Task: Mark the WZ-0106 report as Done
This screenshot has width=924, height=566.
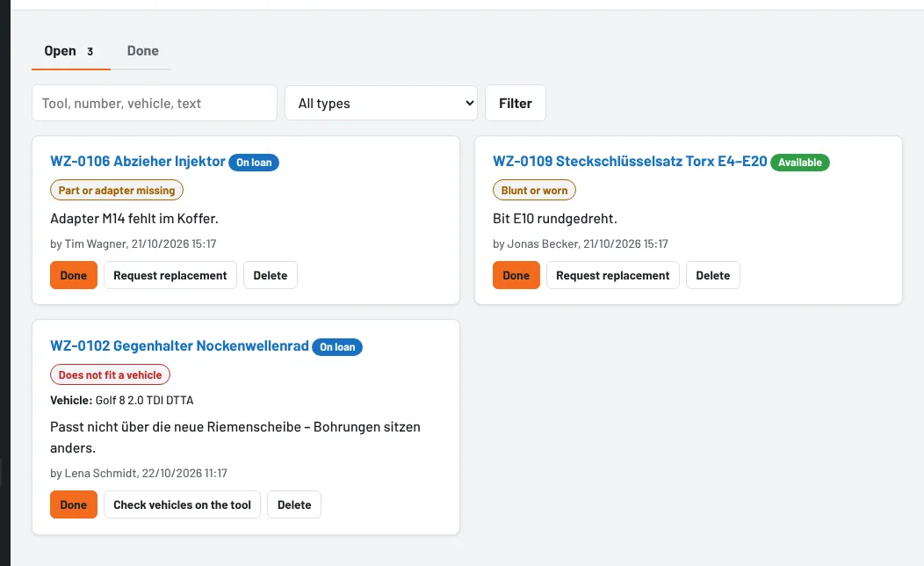Action: point(74,275)
